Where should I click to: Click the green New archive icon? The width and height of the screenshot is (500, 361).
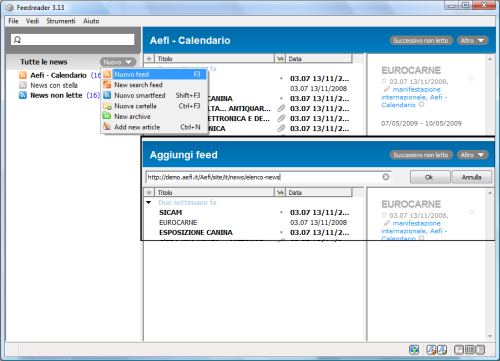107,116
